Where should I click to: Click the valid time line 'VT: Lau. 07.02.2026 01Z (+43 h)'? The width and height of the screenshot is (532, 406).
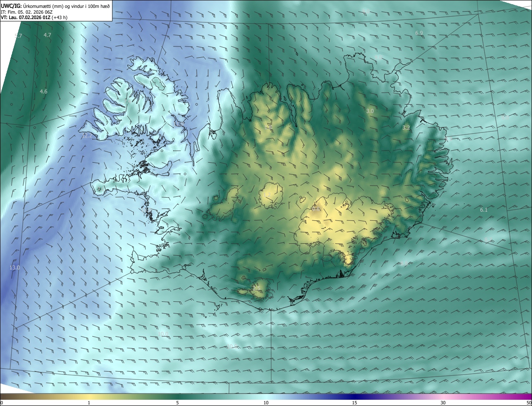34,17
